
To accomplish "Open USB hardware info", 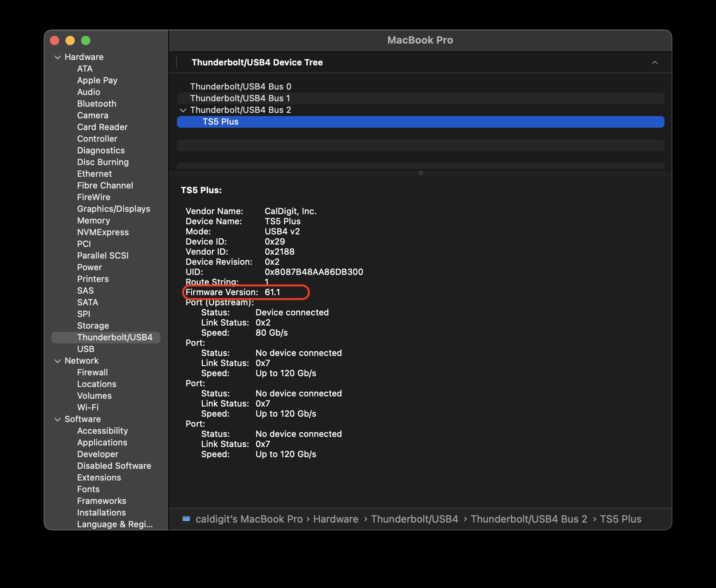I will 86,349.
